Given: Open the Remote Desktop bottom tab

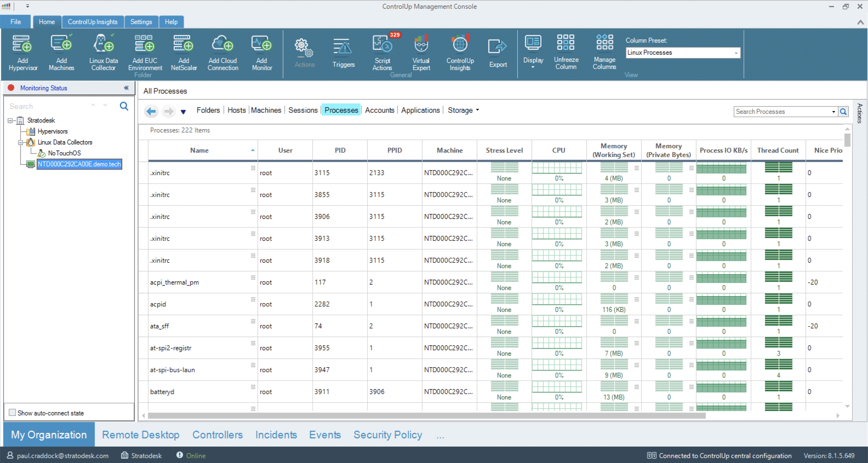Looking at the screenshot, I should [140, 435].
